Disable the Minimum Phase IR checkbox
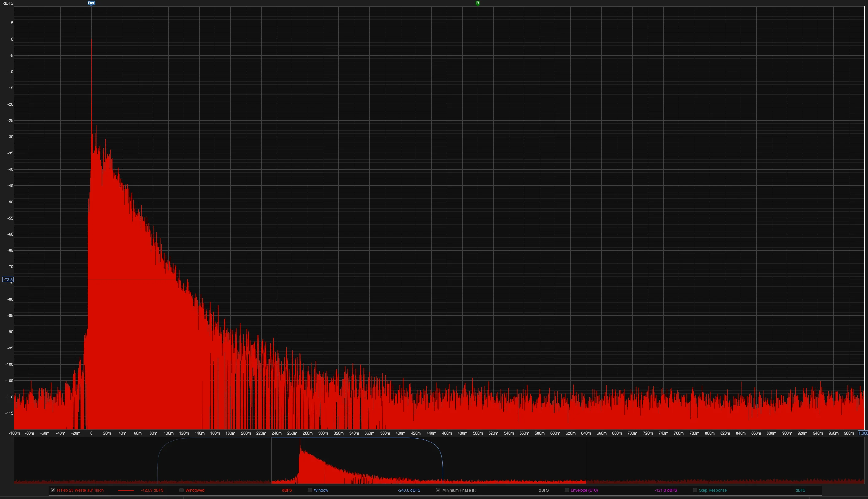The width and height of the screenshot is (868, 499). point(438,490)
